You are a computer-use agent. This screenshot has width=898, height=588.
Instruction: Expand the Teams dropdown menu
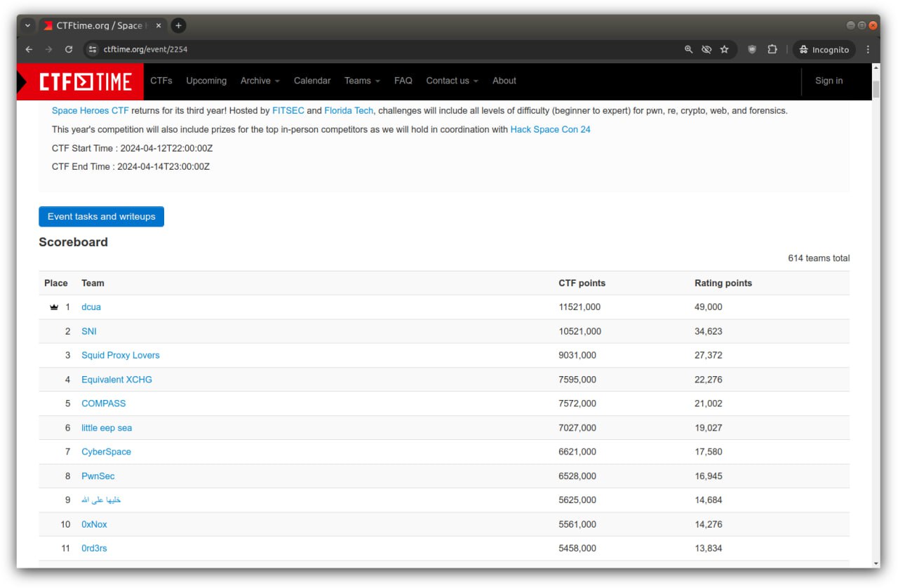click(361, 81)
